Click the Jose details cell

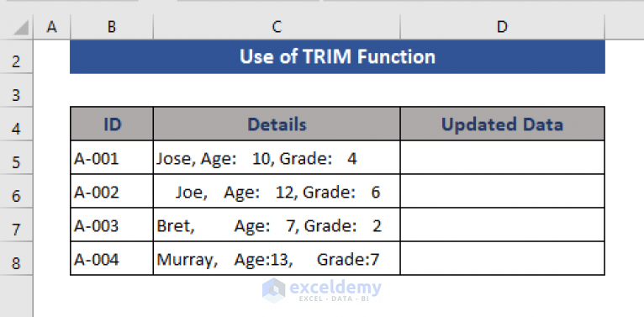point(277,158)
